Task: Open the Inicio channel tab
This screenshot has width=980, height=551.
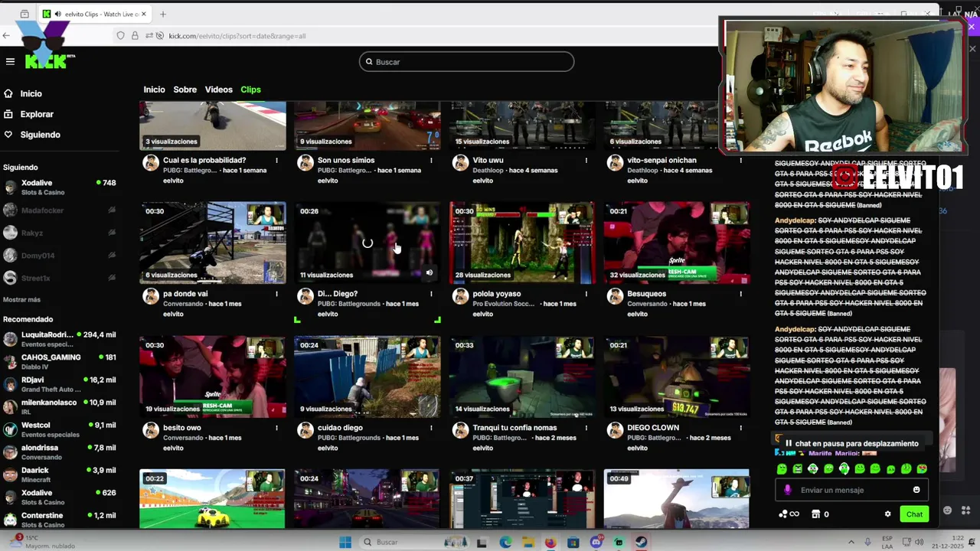Action: (x=154, y=90)
